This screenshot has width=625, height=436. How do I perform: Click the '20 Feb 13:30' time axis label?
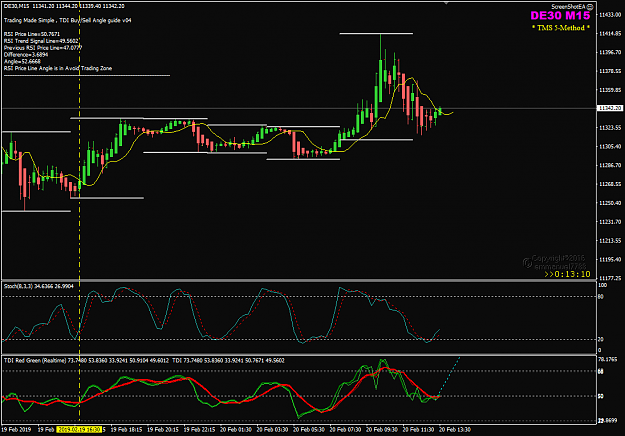[455, 429]
